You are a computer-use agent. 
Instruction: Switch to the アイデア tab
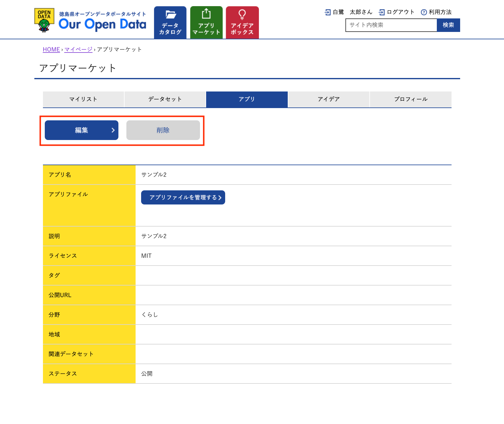pos(329,99)
